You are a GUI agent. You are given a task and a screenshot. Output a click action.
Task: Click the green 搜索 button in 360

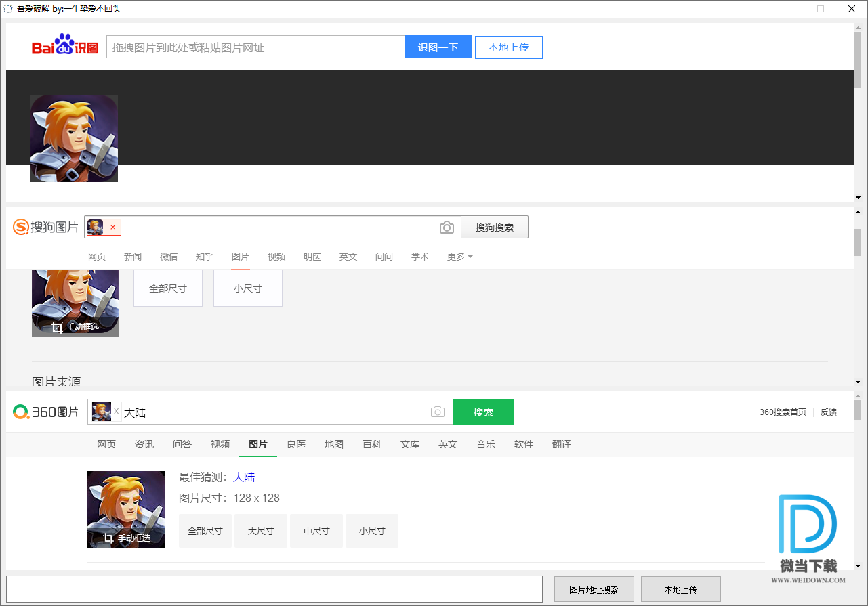coord(484,412)
